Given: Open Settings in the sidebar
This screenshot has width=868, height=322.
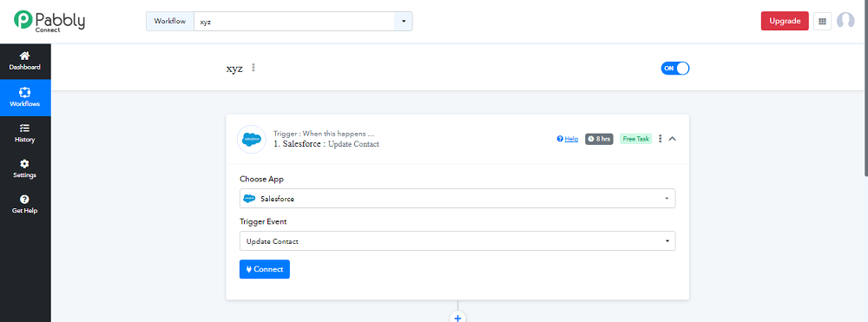Looking at the screenshot, I should (25, 169).
